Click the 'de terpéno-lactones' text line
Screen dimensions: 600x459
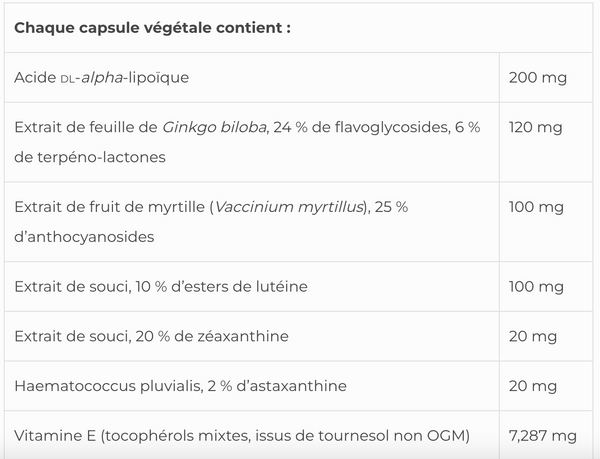pyautogui.click(x=90, y=157)
